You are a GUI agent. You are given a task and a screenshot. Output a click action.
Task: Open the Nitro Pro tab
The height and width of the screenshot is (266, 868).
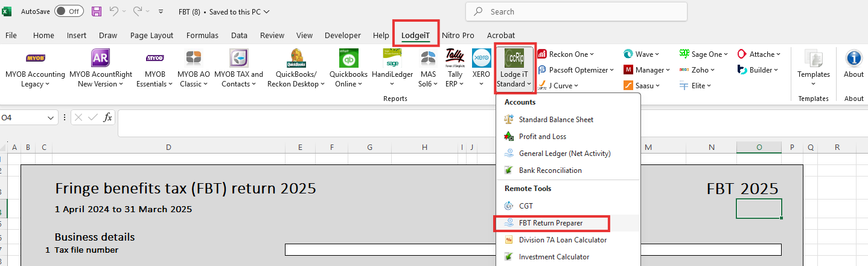click(x=458, y=36)
